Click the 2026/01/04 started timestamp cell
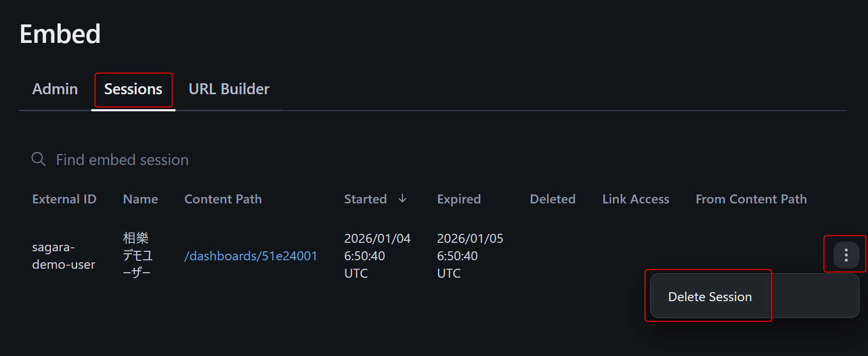Image resolution: width=868 pixels, height=356 pixels. [x=377, y=256]
